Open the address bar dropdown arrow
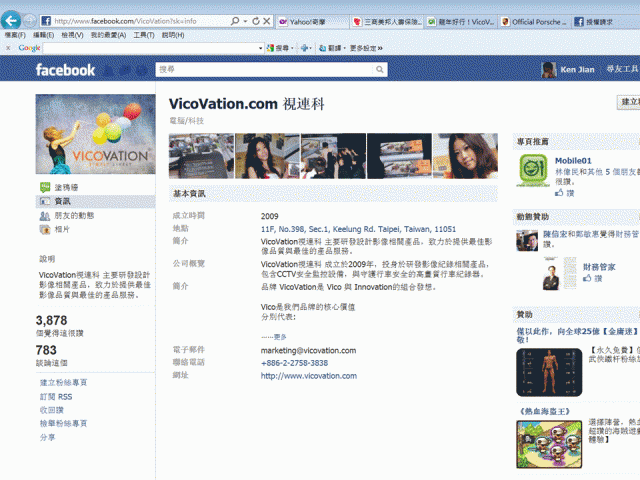Viewport: 640px width, 480px height. point(245,21)
